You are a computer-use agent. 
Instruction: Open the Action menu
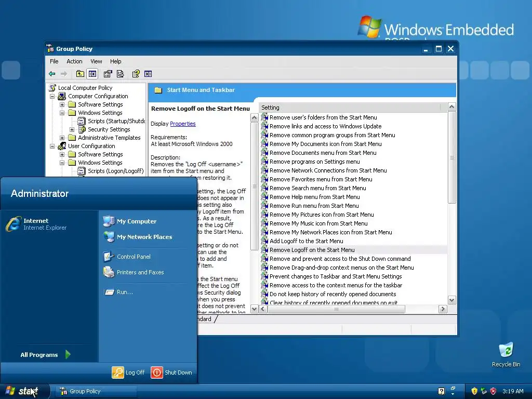click(74, 61)
